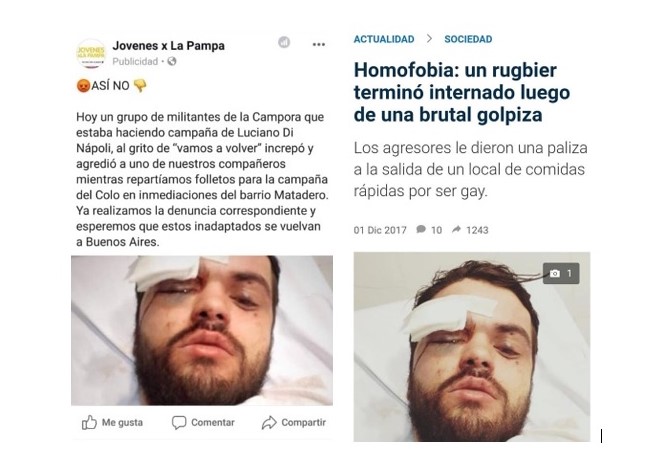Open the SOCIEDAD breadcrumb section

[x=468, y=39]
